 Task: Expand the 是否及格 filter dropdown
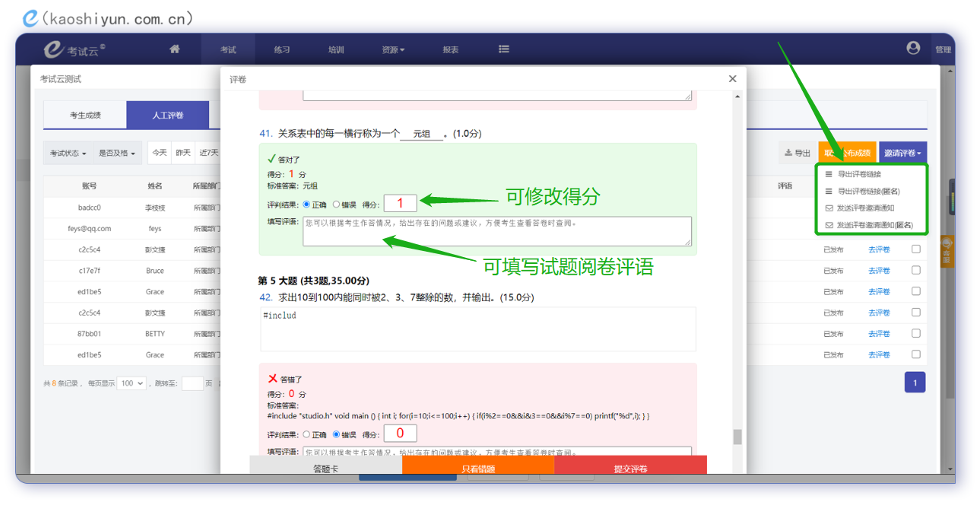pyautogui.click(x=116, y=153)
